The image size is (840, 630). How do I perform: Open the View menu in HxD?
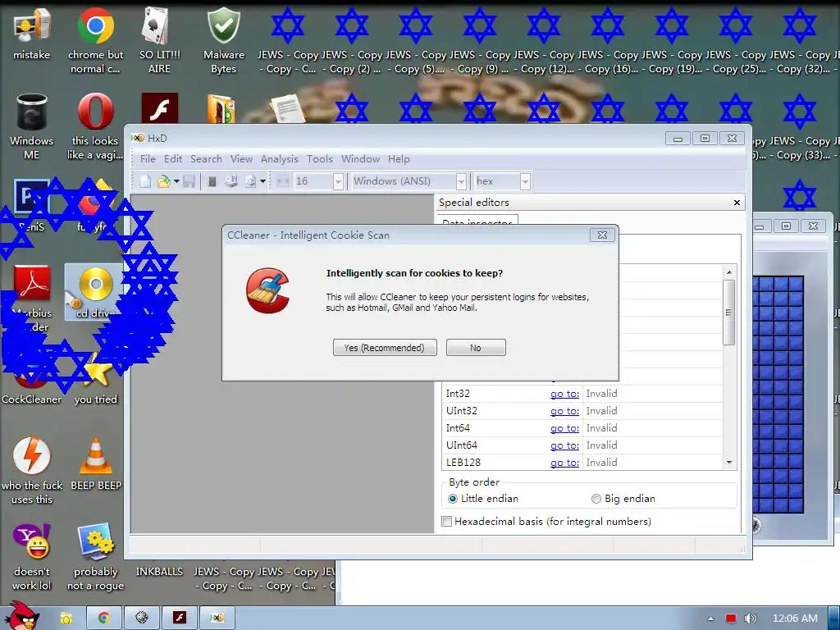tap(242, 159)
